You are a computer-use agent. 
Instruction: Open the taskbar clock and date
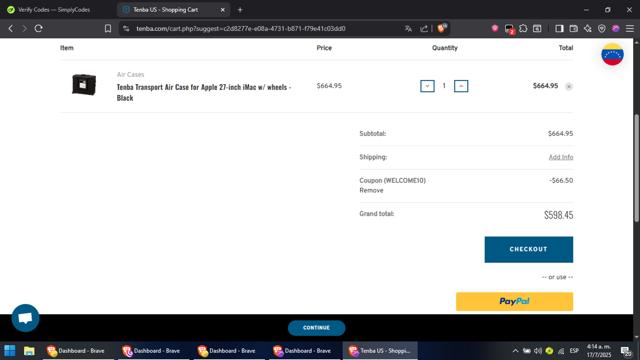[599, 351]
